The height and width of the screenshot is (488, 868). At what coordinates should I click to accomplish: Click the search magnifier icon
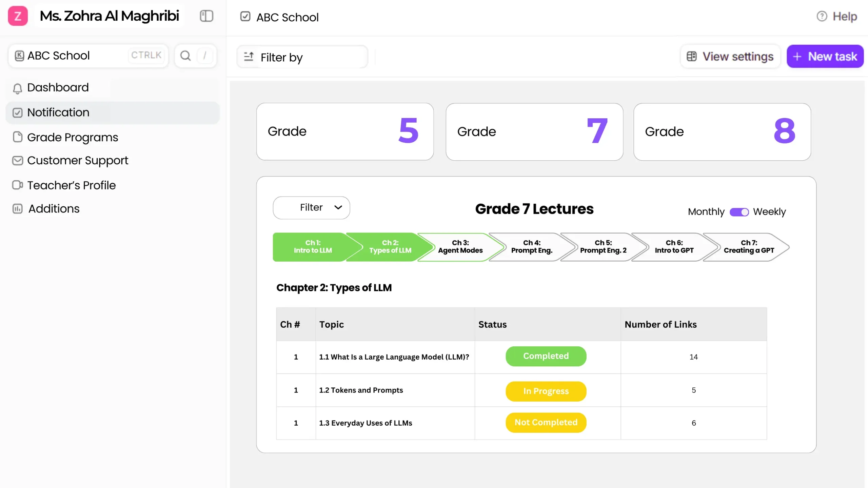(x=185, y=56)
